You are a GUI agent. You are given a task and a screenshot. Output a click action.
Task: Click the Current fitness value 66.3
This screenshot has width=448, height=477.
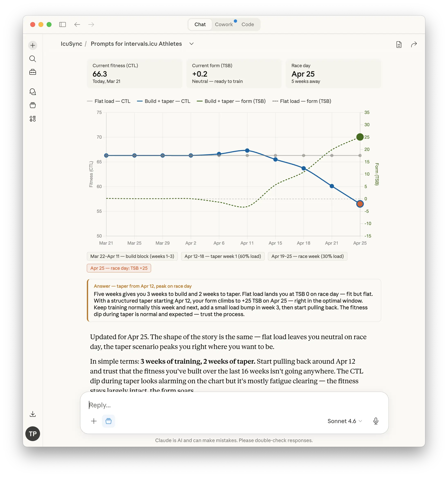coord(100,74)
